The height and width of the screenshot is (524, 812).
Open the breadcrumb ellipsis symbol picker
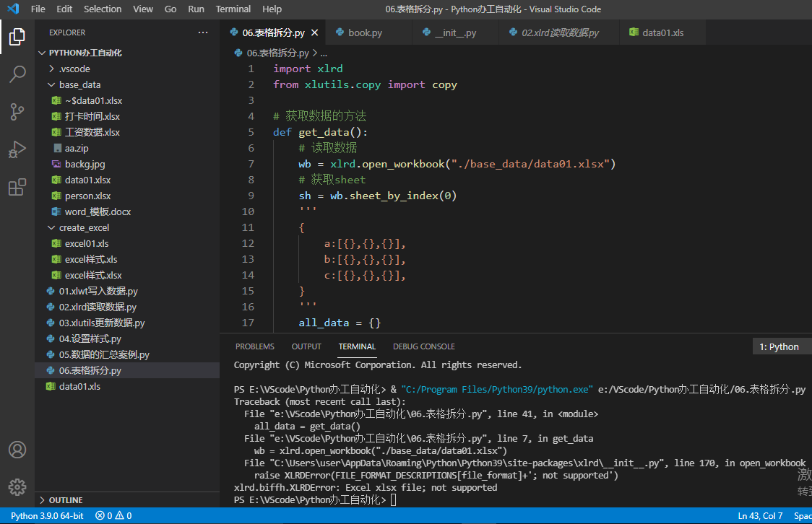324,53
